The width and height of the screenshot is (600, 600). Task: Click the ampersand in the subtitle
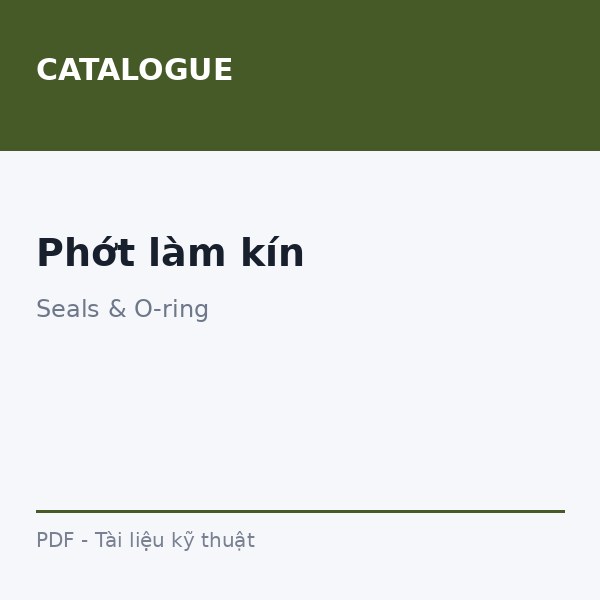tap(117, 309)
